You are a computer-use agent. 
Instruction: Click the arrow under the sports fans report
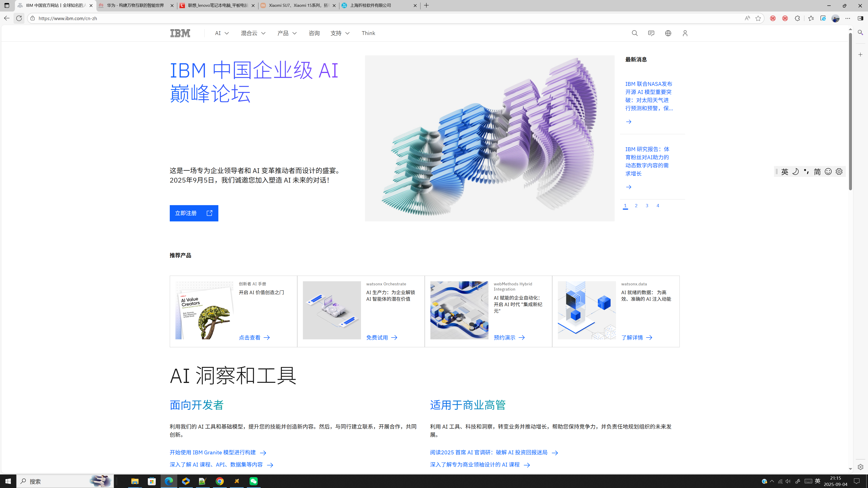628,187
